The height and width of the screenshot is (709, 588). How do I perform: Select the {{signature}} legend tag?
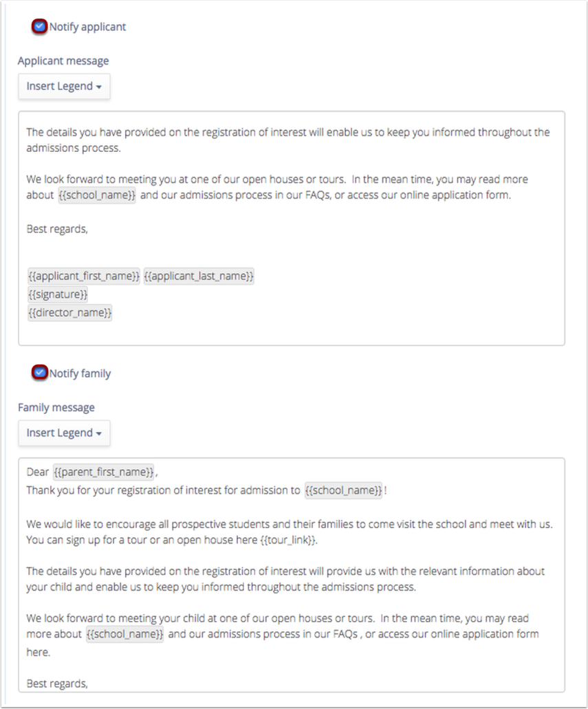coord(58,294)
